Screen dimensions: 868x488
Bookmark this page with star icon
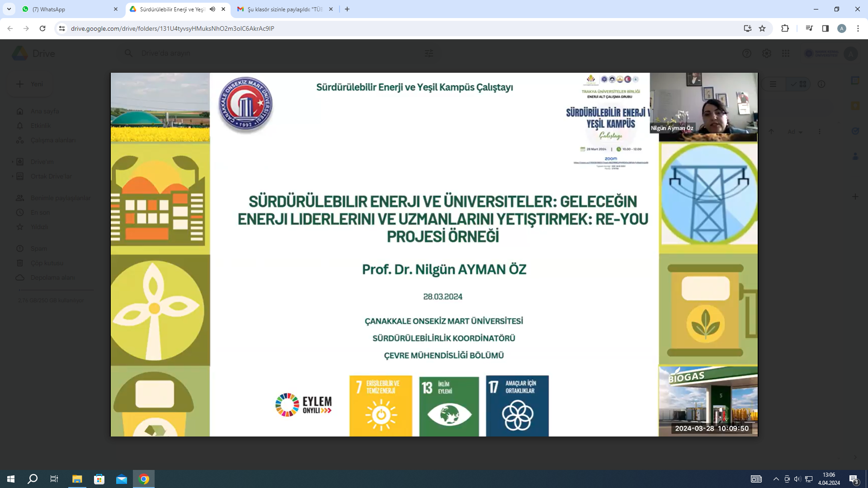coord(762,28)
